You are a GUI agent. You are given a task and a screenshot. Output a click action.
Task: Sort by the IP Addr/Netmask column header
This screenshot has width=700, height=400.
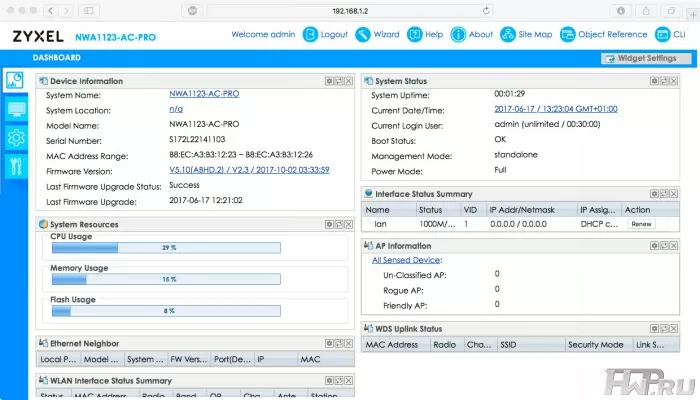click(x=531, y=210)
